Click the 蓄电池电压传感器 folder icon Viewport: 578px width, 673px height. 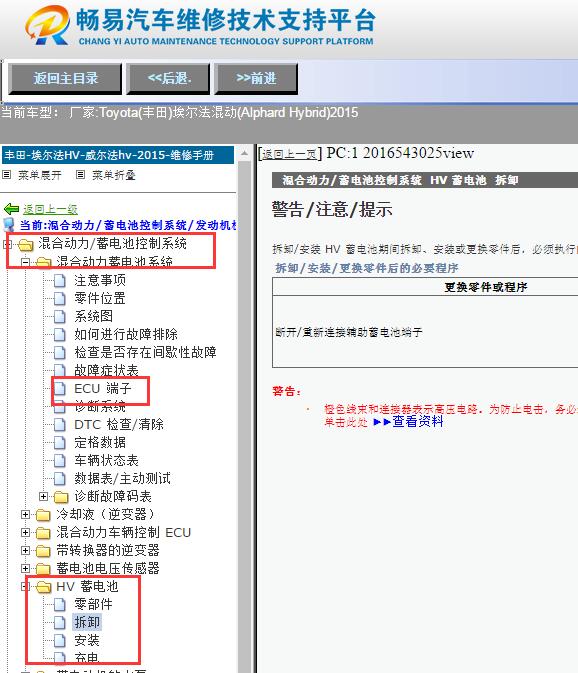coord(43,569)
